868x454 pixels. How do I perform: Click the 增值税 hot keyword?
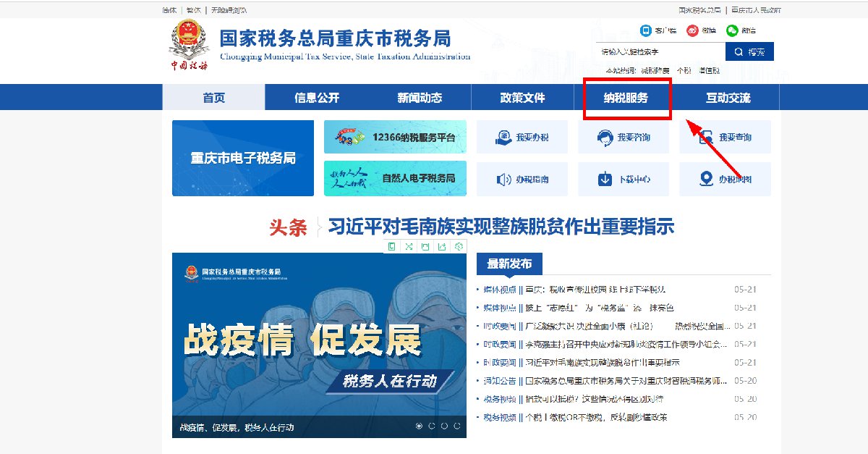[x=709, y=70]
